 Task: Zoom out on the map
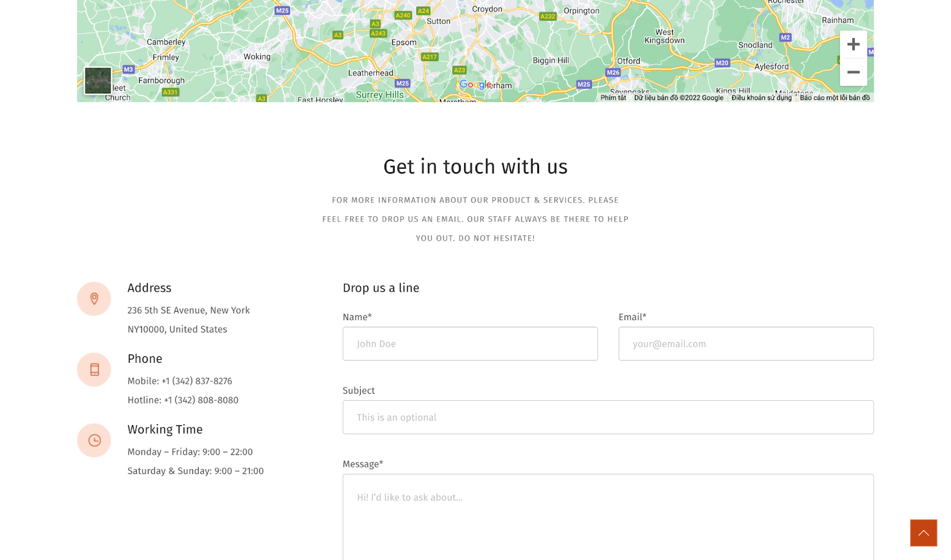pos(853,72)
